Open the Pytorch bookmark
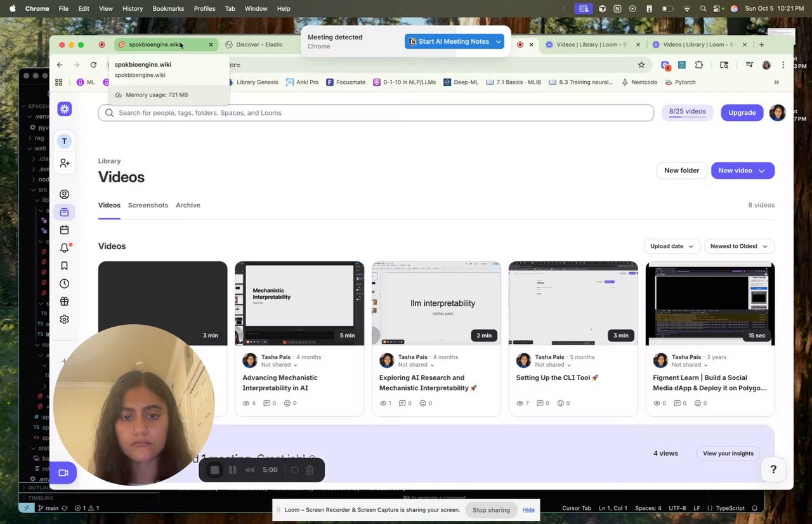 point(681,82)
